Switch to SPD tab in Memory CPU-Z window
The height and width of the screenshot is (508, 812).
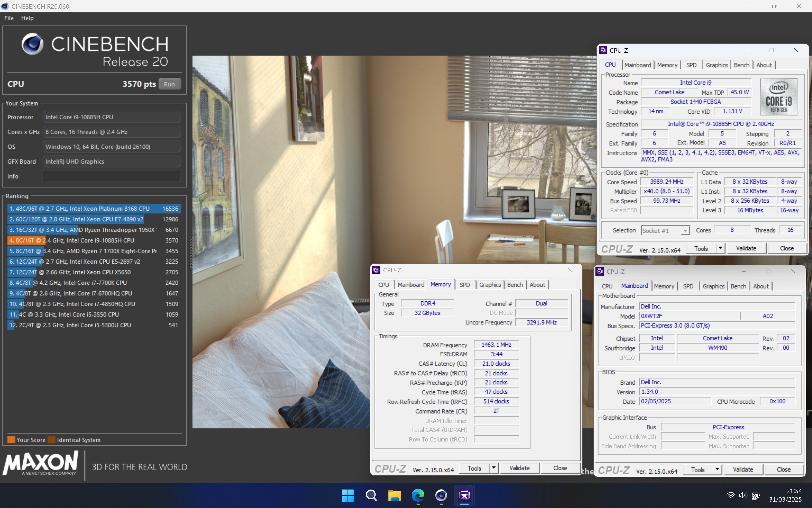point(465,285)
